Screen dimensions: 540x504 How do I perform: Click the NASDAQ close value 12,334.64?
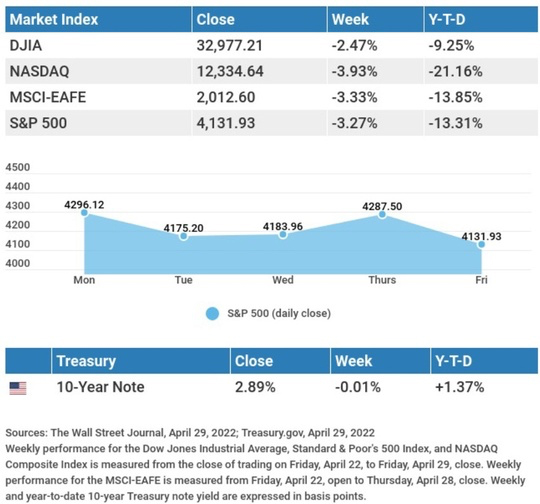tap(230, 71)
